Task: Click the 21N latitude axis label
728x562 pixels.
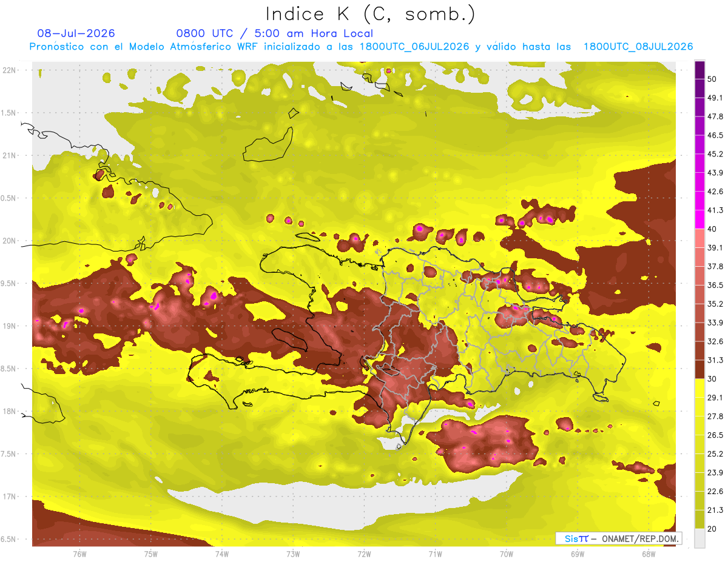Action: click(x=10, y=156)
